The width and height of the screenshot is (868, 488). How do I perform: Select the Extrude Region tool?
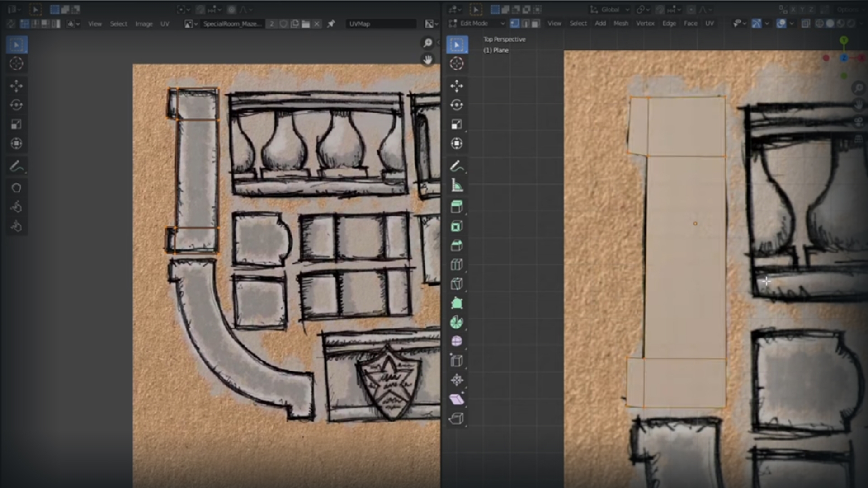point(457,206)
